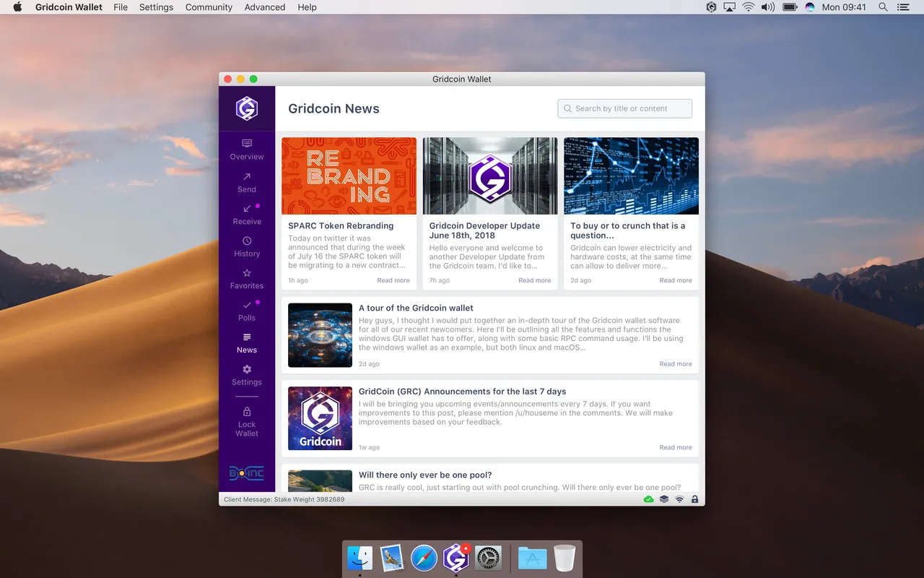Click the menu bar clock 'Mon 09:41'
The width and height of the screenshot is (924, 578).
tap(844, 7)
